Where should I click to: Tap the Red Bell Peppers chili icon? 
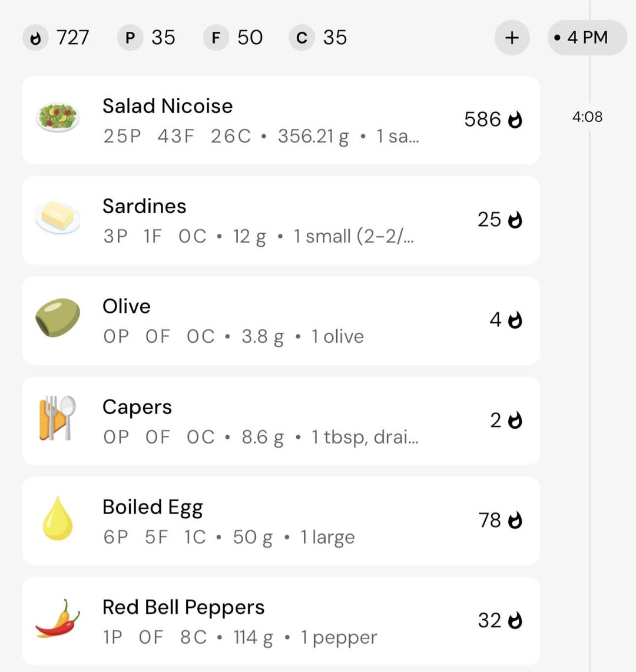pos(57,619)
